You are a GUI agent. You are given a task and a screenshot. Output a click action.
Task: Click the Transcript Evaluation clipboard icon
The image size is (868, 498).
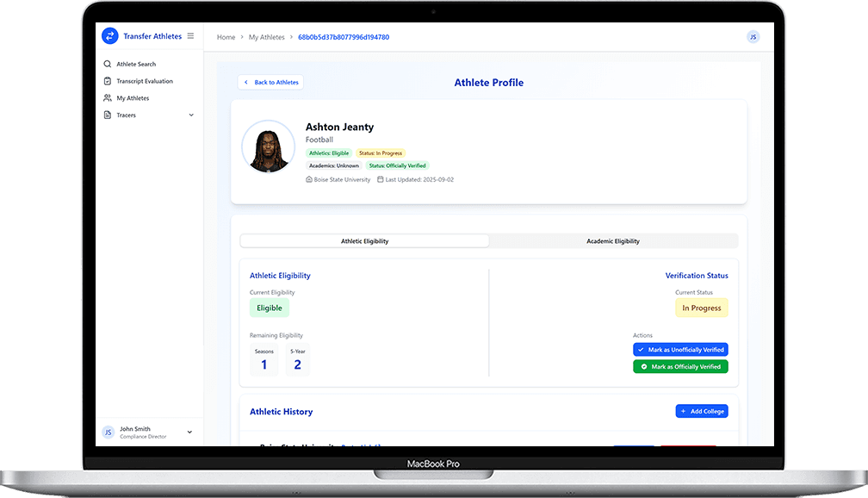(108, 81)
